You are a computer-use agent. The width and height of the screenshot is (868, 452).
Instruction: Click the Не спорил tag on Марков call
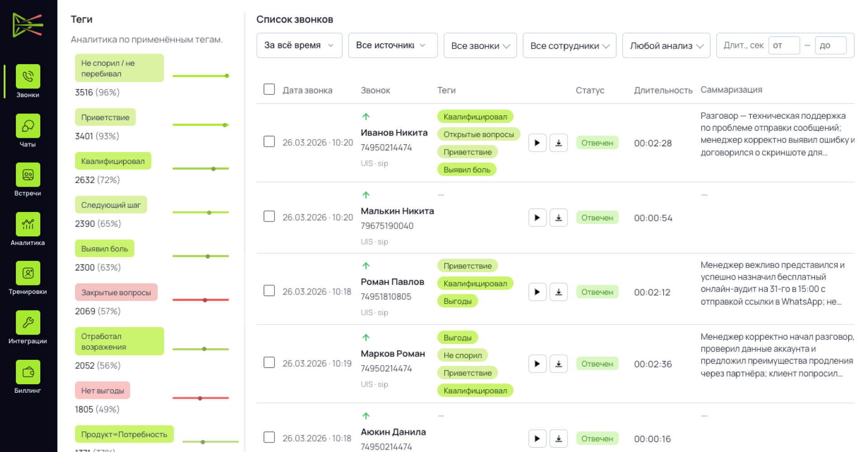point(462,355)
